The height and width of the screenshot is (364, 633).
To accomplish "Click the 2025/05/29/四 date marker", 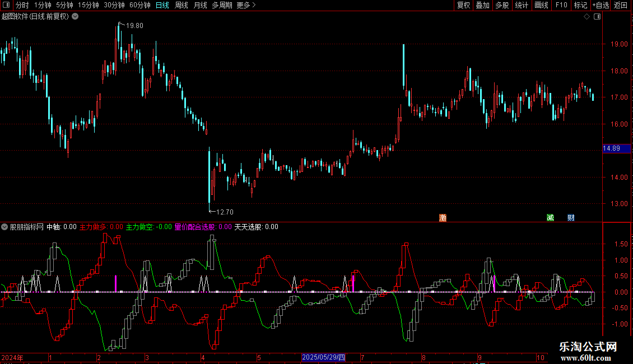I will click(323, 357).
